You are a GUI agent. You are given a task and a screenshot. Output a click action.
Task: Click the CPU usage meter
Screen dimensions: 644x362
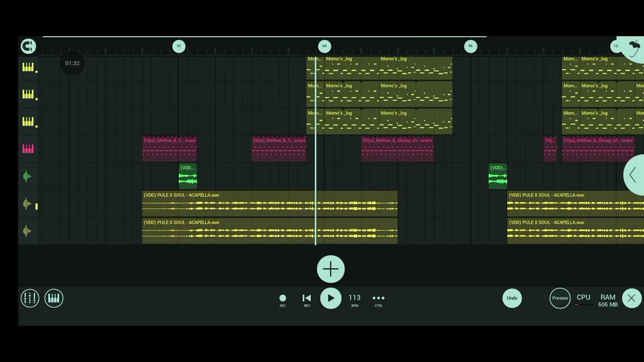pyautogui.click(x=584, y=300)
